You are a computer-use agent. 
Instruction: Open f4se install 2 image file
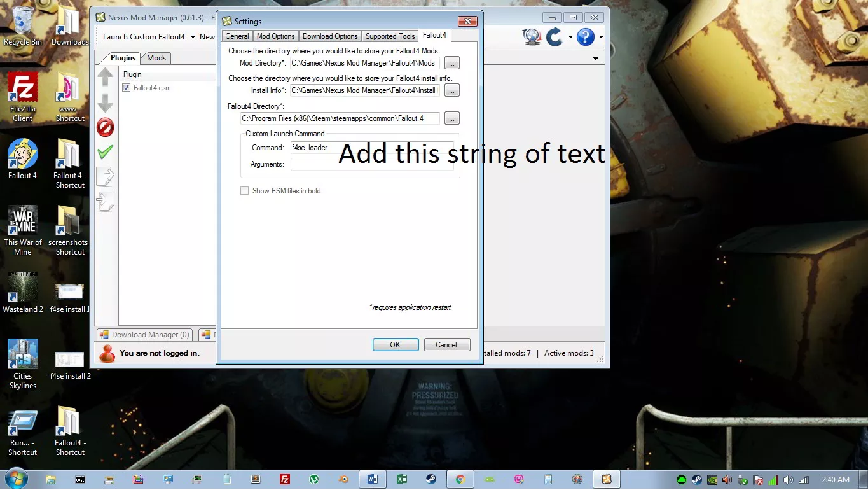pyautogui.click(x=70, y=364)
